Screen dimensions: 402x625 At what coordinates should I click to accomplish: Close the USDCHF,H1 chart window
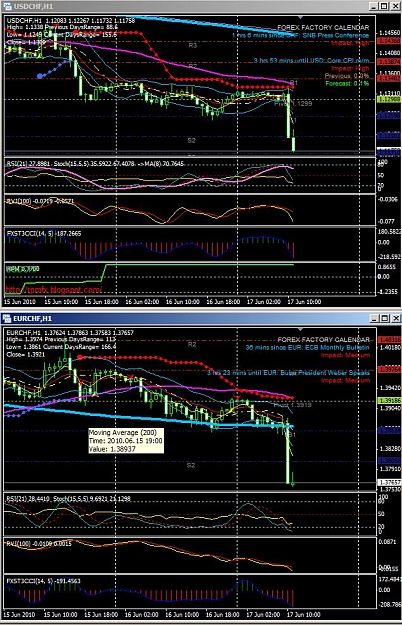click(396, 6)
